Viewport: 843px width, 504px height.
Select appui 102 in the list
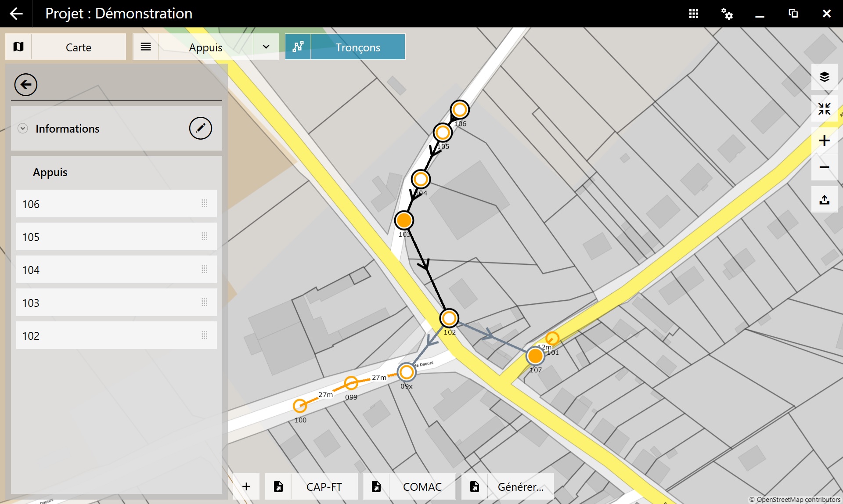tap(116, 335)
